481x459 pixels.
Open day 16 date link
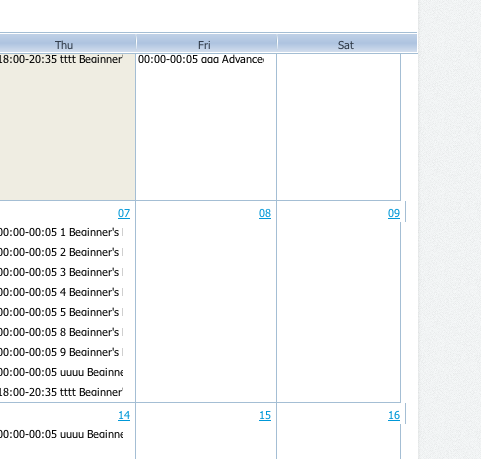(394, 415)
